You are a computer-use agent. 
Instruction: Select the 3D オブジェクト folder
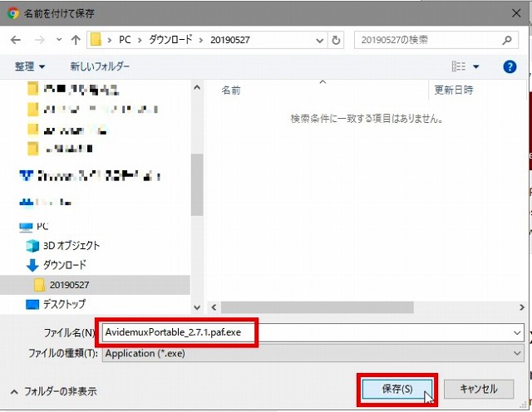(71, 245)
